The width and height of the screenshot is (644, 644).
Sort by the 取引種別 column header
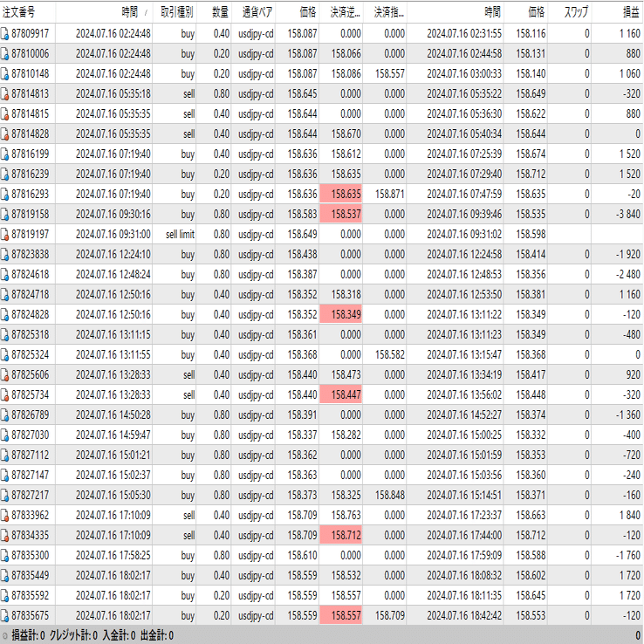(176, 12)
